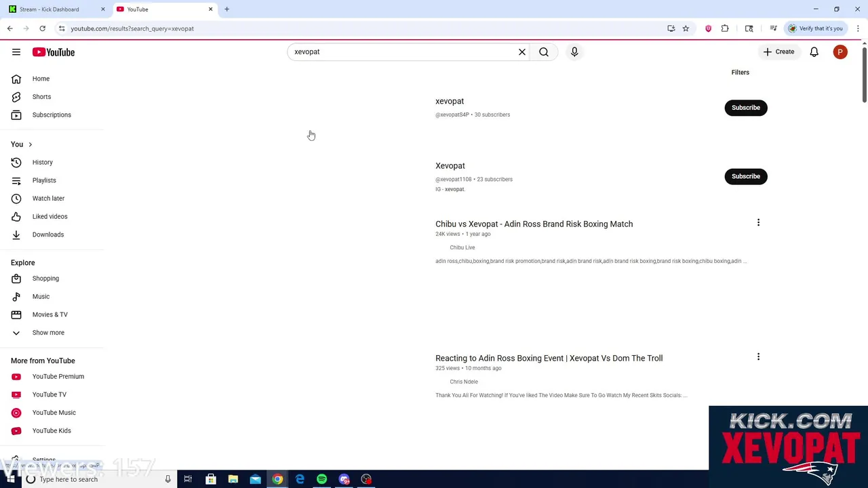Open Movies & TV under Explore
The image size is (868, 488).
point(52,314)
